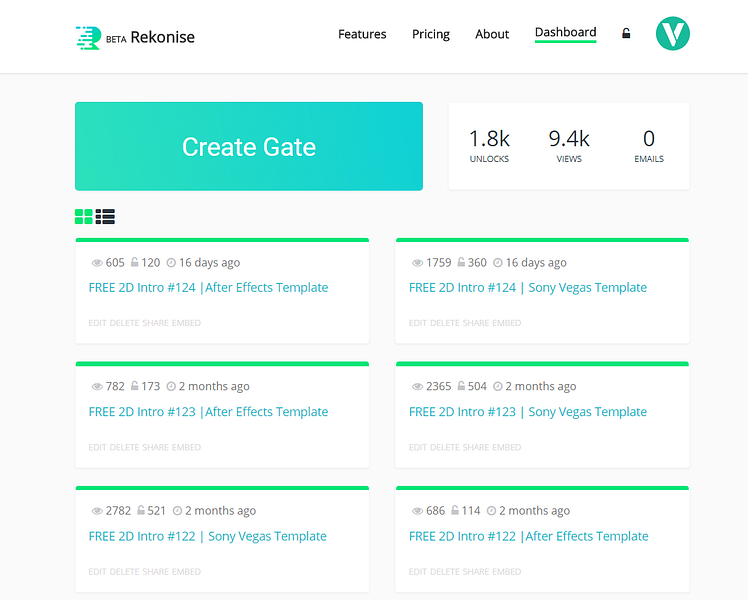The width and height of the screenshot is (748, 600).
Task: Open FREE 2D Intro #123 Sony Vegas Template
Action: click(x=528, y=412)
